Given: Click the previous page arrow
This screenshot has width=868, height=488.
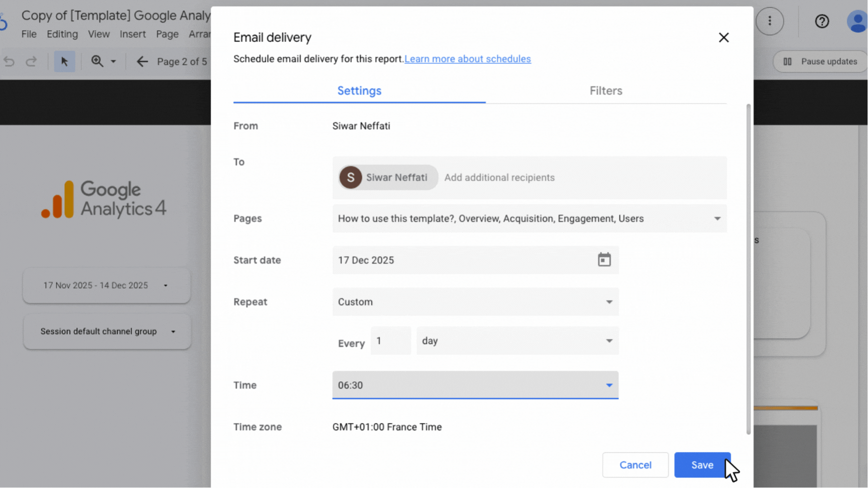Looking at the screenshot, I should coord(142,61).
